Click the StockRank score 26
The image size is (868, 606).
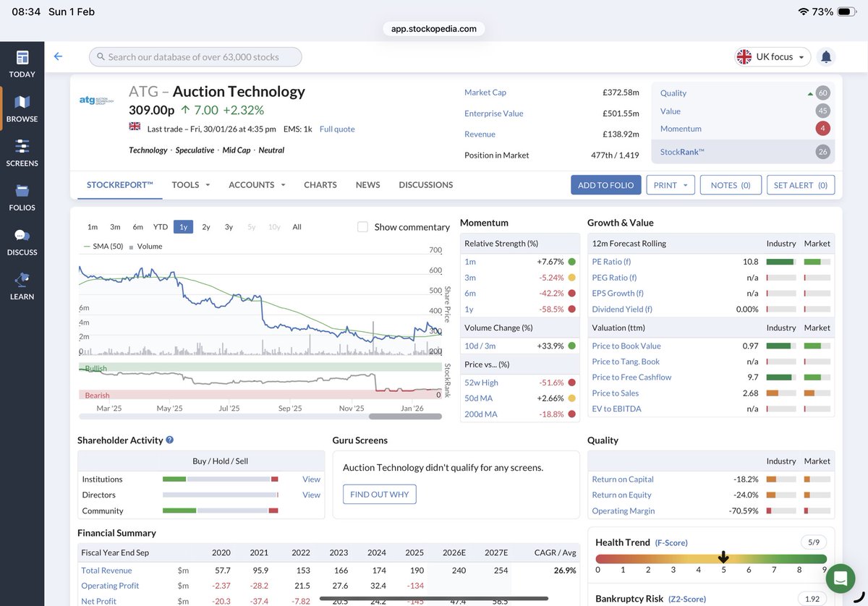click(822, 152)
